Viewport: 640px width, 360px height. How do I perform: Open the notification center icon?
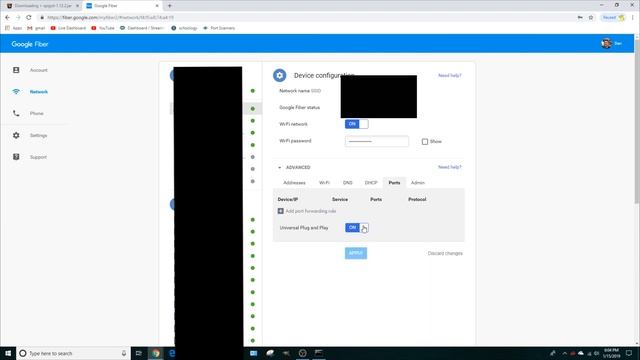629,353
